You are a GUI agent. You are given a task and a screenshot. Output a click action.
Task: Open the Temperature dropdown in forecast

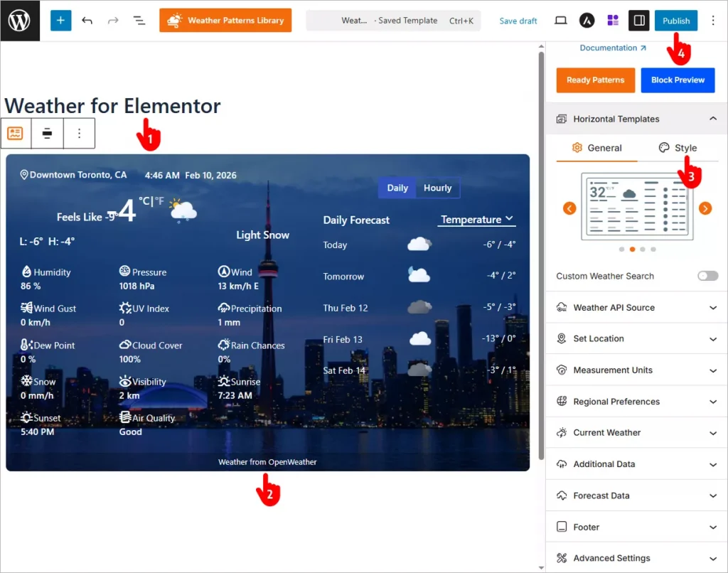[476, 219]
